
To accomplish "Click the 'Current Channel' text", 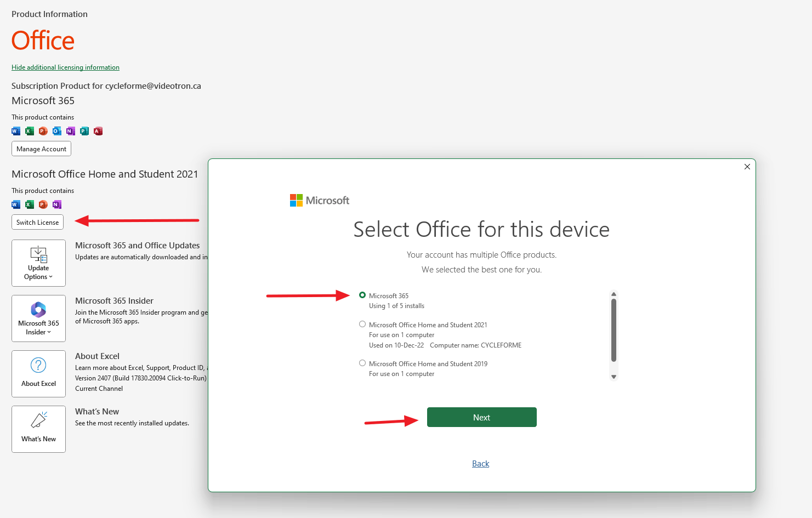I will click(99, 389).
